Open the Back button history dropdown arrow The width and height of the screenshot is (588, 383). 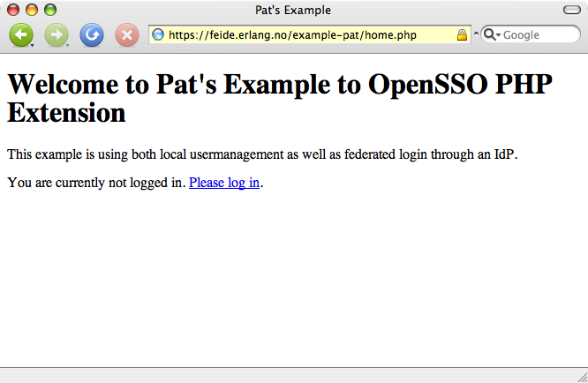coord(33,45)
